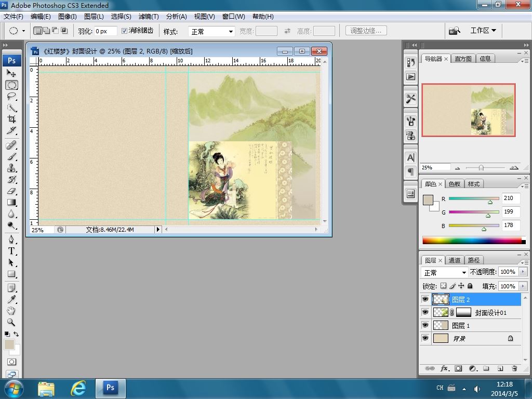Switch to the 通道 channels tab

tap(454, 260)
